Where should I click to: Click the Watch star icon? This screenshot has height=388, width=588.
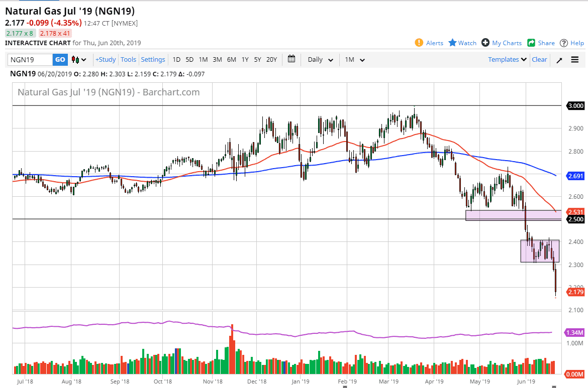(x=452, y=43)
